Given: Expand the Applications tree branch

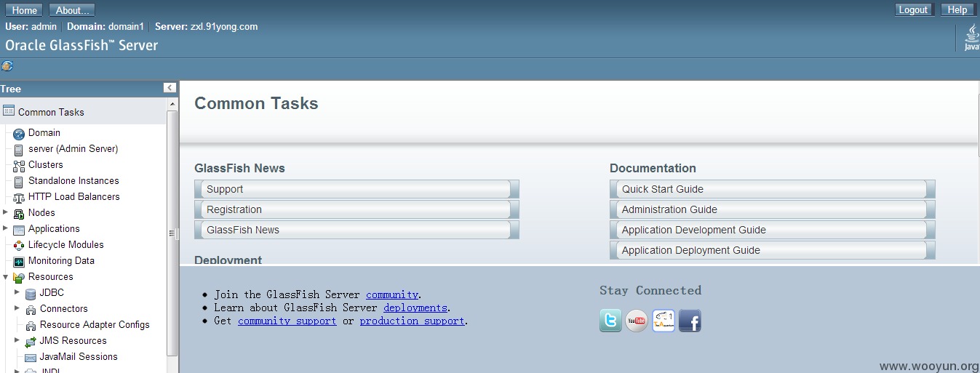Looking at the screenshot, I should (6, 228).
